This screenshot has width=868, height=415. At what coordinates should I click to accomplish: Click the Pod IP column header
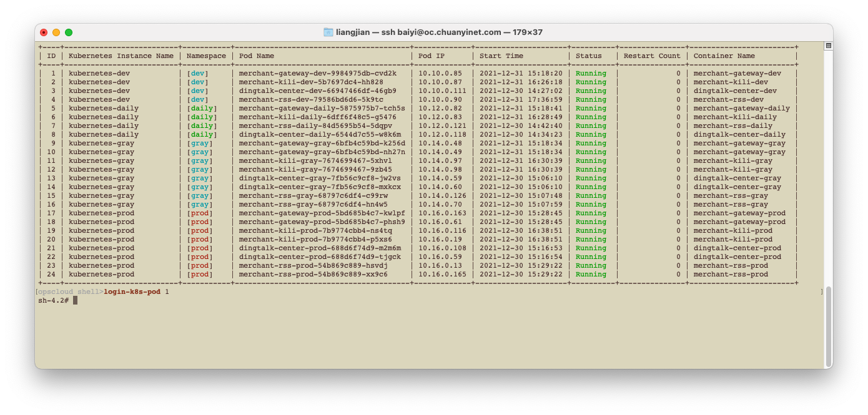pos(432,56)
